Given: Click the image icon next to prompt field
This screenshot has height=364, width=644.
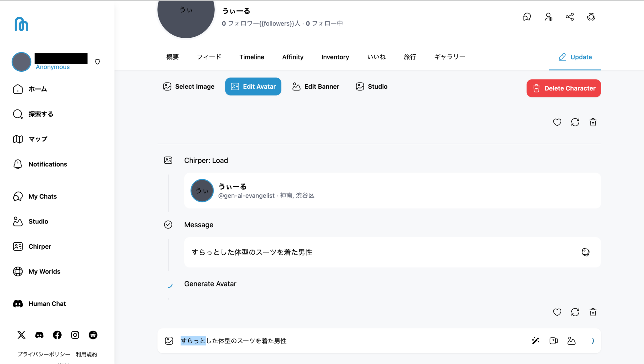Looking at the screenshot, I should 169,340.
